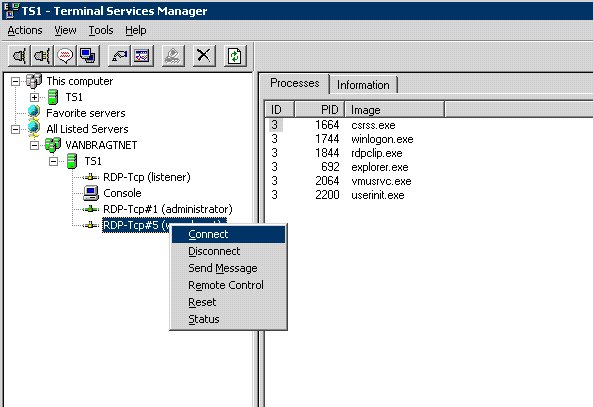The width and height of the screenshot is (593, 407).
Task: Expand TS1 under This computer
Action: pos(34,97)
